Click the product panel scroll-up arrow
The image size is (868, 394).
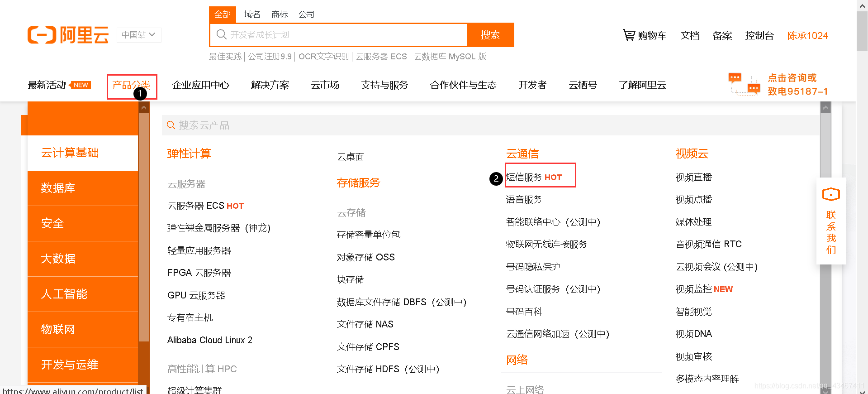(x=825, y=108)
